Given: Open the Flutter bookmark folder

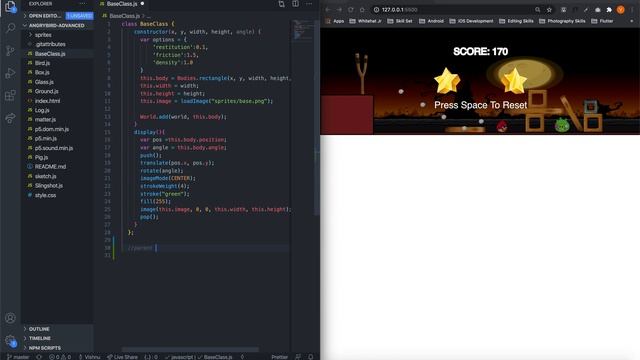Looking at the screenshot, I should tap(602, 21).
